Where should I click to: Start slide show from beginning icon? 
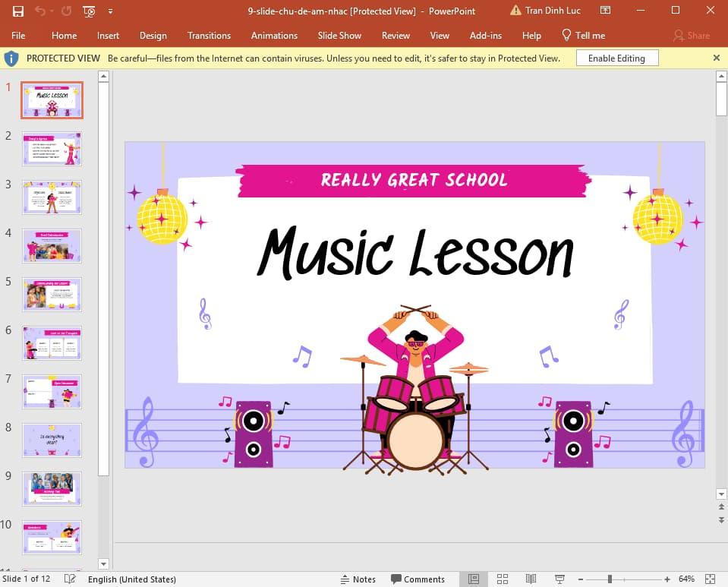[90, 11]
